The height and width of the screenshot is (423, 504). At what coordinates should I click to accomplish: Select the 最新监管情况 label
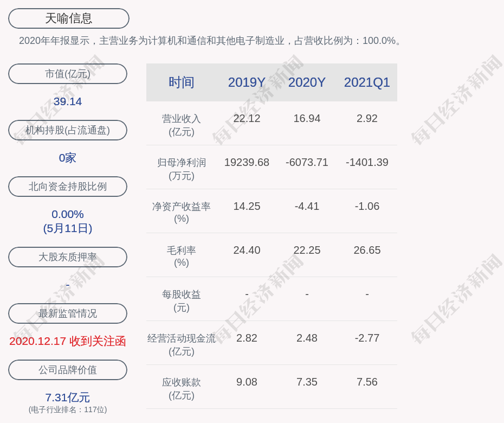tap(68, 313)
